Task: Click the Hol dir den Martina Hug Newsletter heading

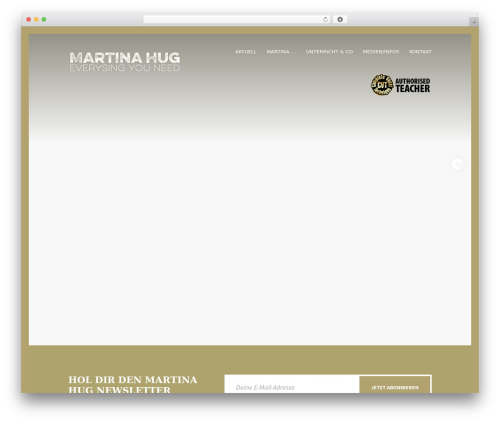Action: [x=133, y=384]
